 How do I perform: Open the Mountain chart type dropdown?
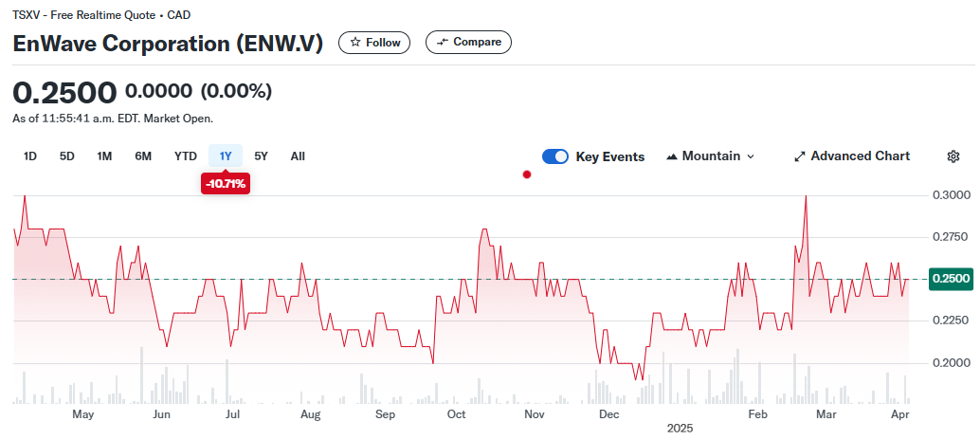coord(711,156)
